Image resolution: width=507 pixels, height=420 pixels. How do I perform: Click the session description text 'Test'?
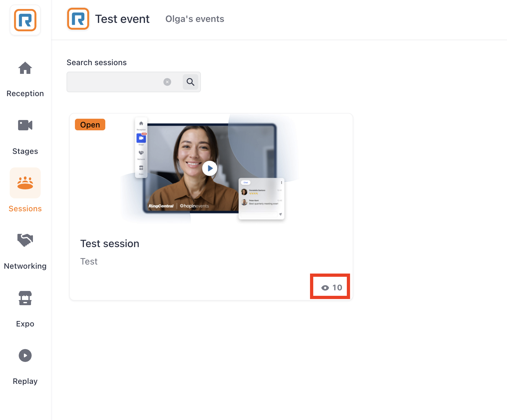tap(89, 261)
